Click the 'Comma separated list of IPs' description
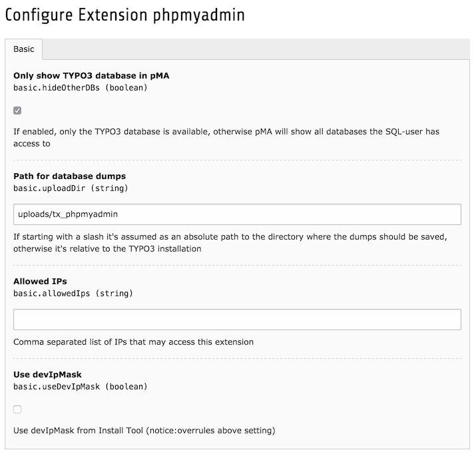This screenshot has height=456, width=476. point(133,342)
